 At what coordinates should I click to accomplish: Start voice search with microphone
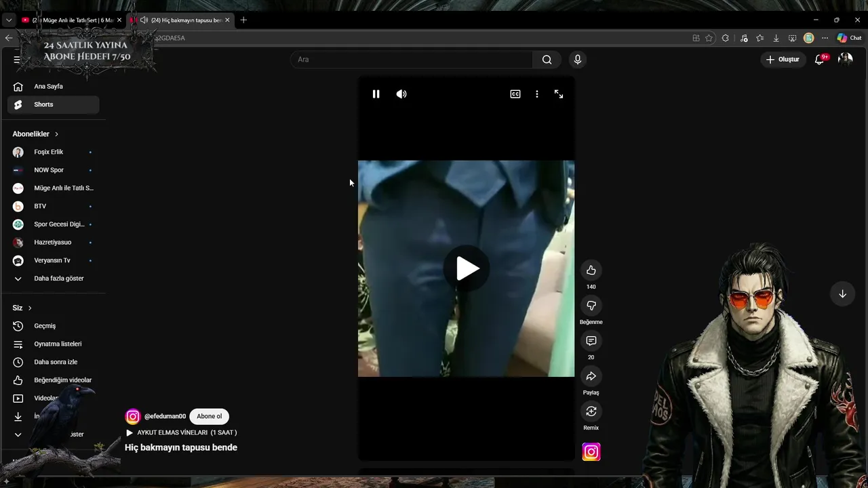(578, 60)
